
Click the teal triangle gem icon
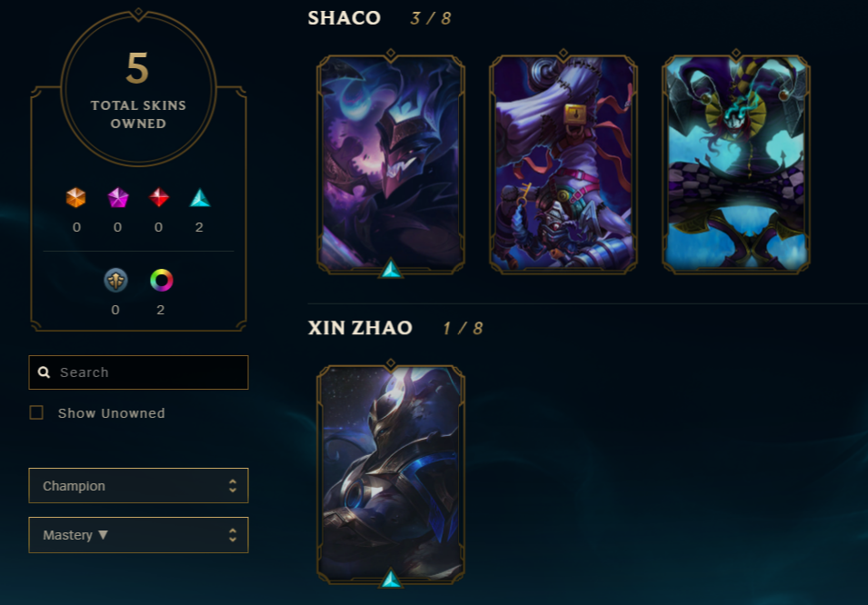[200, 198]
